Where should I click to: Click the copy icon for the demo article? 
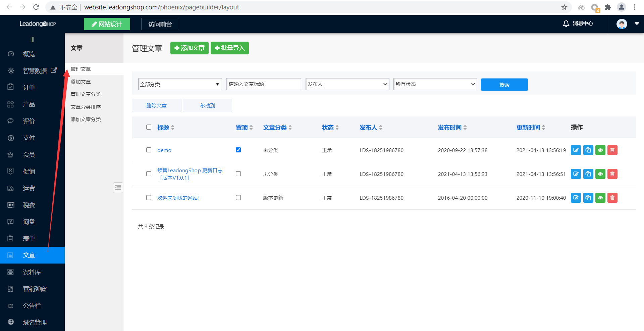click(588, 150)
